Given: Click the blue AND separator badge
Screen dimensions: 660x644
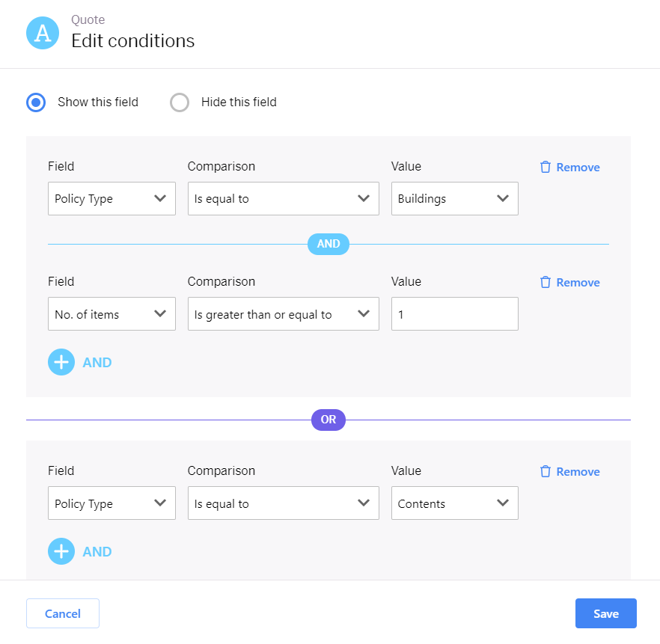Looking at the screenshot, I should (x=329, y=244).
